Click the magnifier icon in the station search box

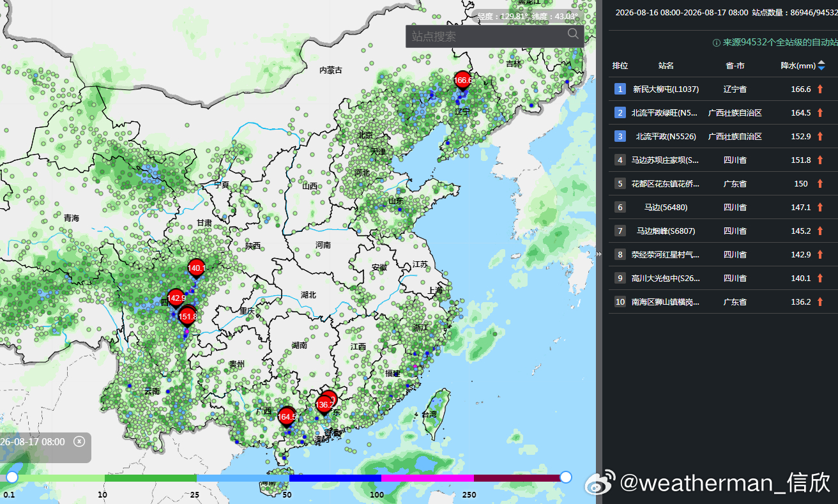point(573,34)
